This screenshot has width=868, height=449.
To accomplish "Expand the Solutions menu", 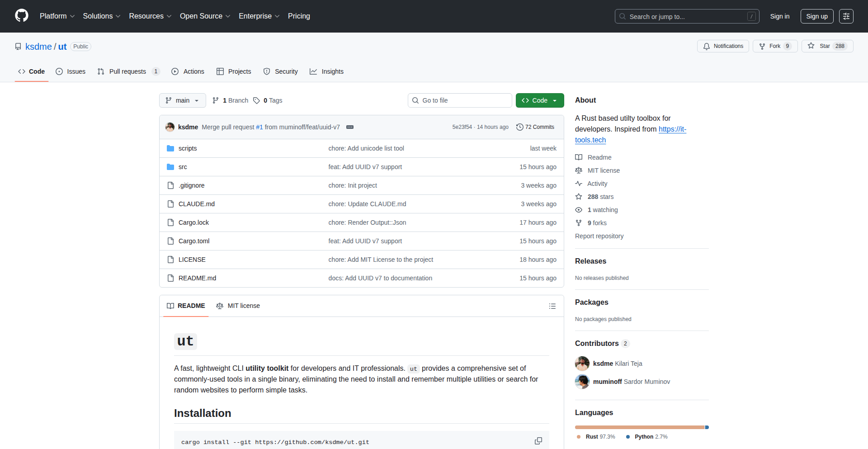I will 102,16.
